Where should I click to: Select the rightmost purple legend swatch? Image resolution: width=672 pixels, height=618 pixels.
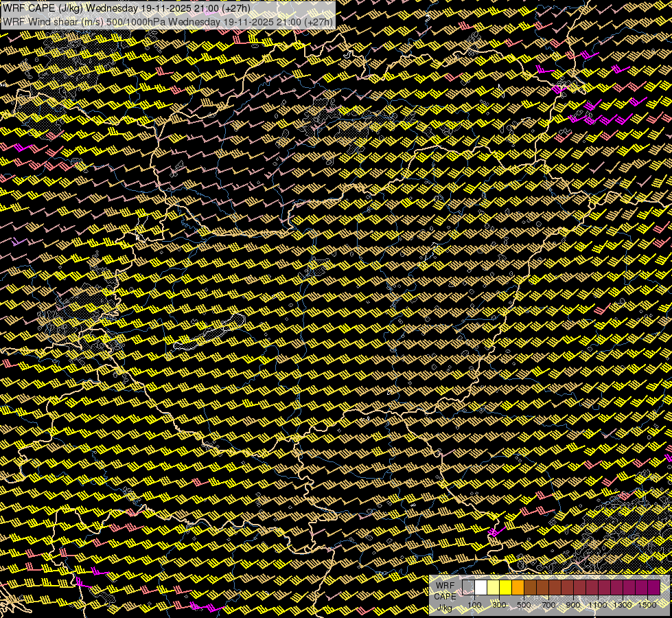[x=654, y=588]
